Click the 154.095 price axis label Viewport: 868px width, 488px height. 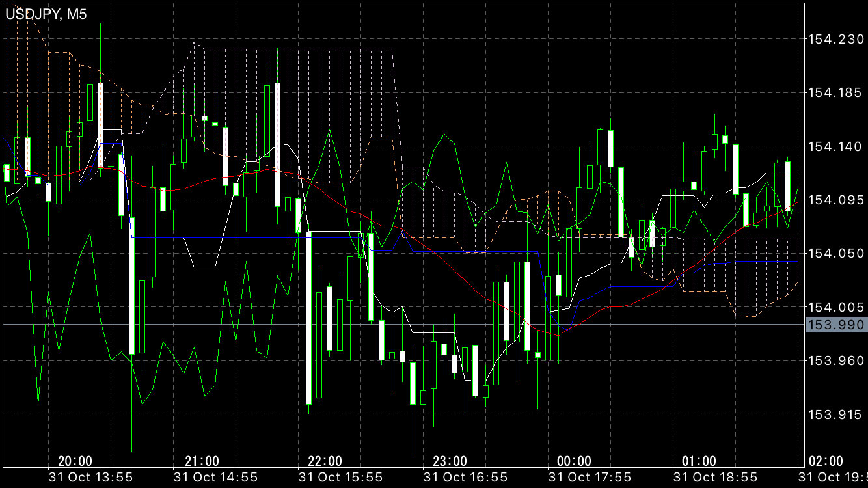pyautogui.click(x=835, y=200)
